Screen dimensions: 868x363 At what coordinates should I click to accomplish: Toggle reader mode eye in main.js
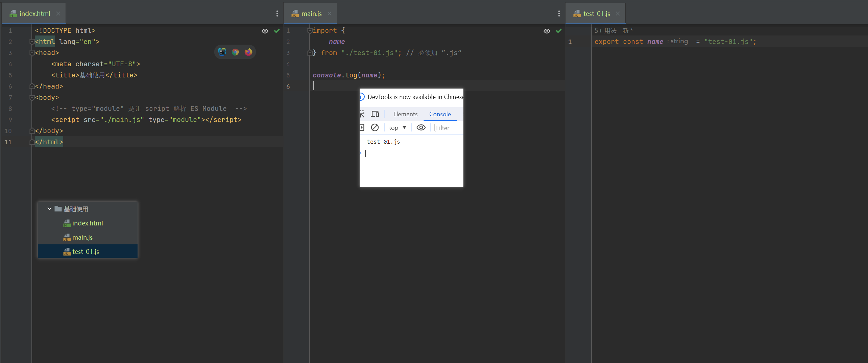547,31
